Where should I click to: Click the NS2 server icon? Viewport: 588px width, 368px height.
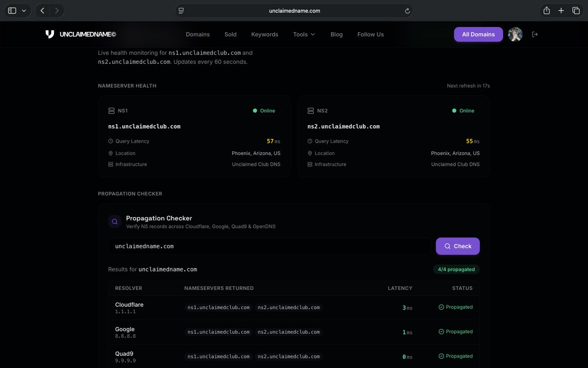pyautogui.click(x=311, y=111)
